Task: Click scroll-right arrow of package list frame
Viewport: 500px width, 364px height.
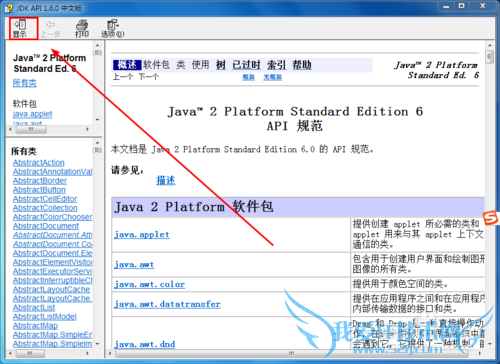Action: [87, 129]
